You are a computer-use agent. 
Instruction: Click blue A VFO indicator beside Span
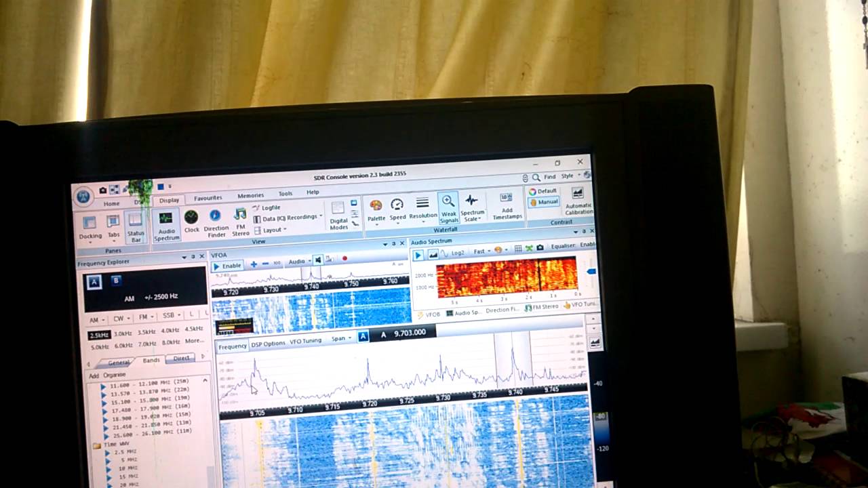(363, 336)
